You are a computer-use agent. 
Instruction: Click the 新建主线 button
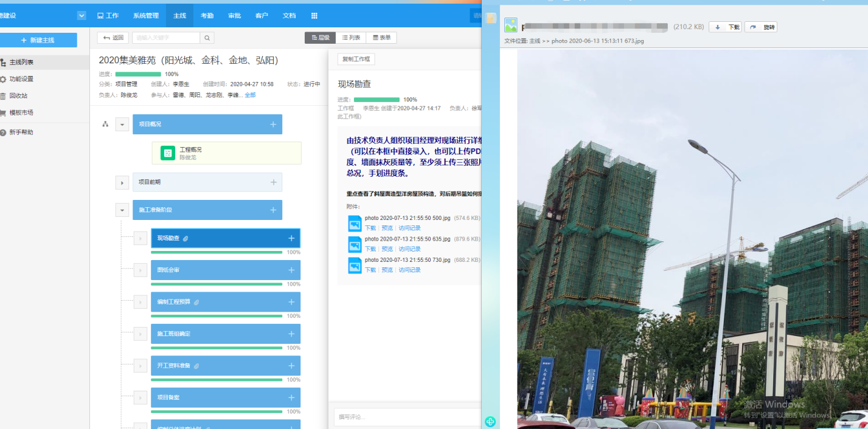pos(38,40)
